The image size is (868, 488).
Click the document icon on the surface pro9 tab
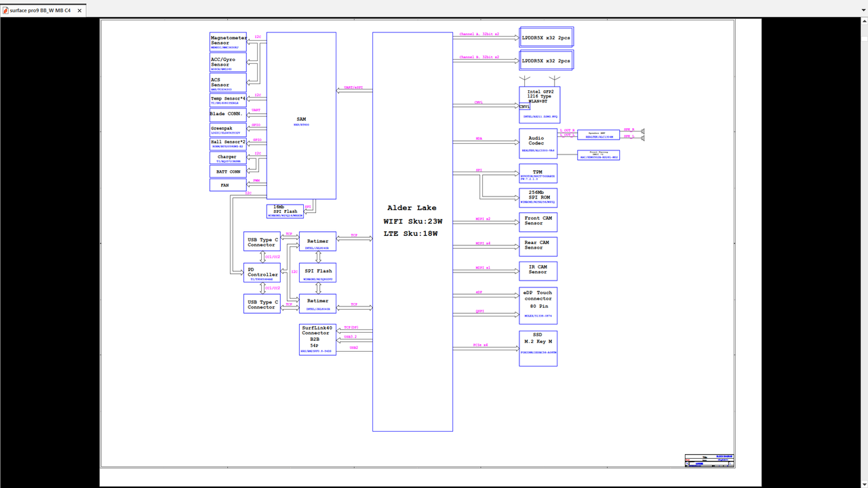pyautogui.click(x=5, y=11)
